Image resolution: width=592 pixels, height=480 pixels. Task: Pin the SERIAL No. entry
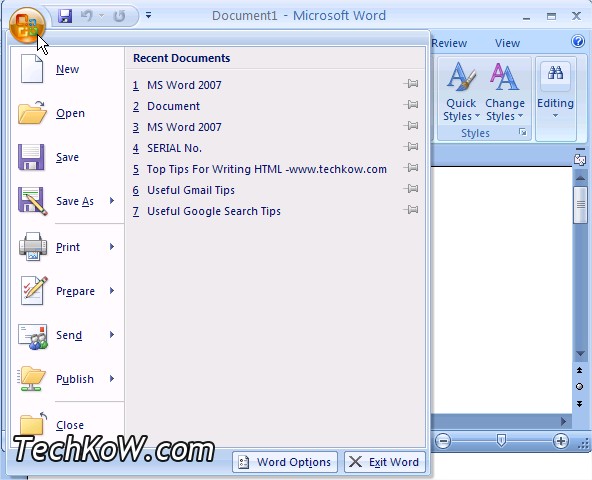click(411, 147)
